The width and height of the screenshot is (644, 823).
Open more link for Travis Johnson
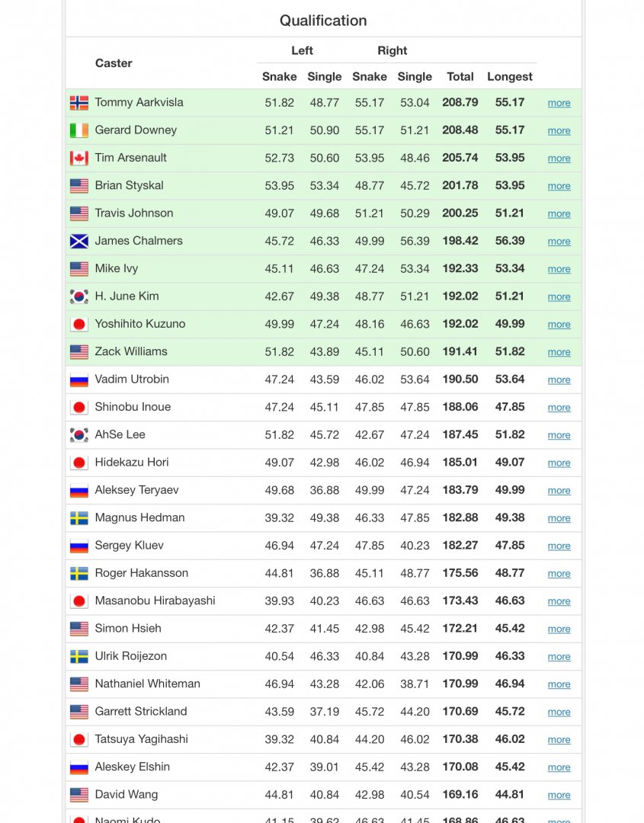[x=559, y=213]
